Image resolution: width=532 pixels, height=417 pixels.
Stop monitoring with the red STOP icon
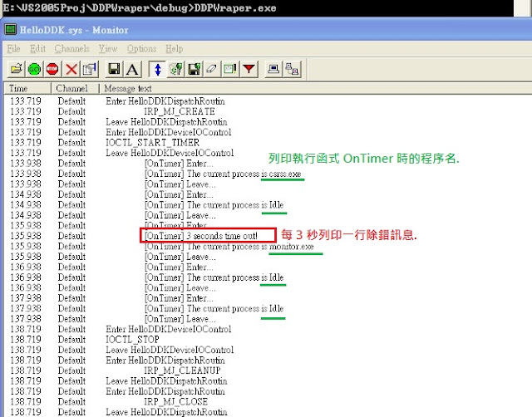coord(52,69)
